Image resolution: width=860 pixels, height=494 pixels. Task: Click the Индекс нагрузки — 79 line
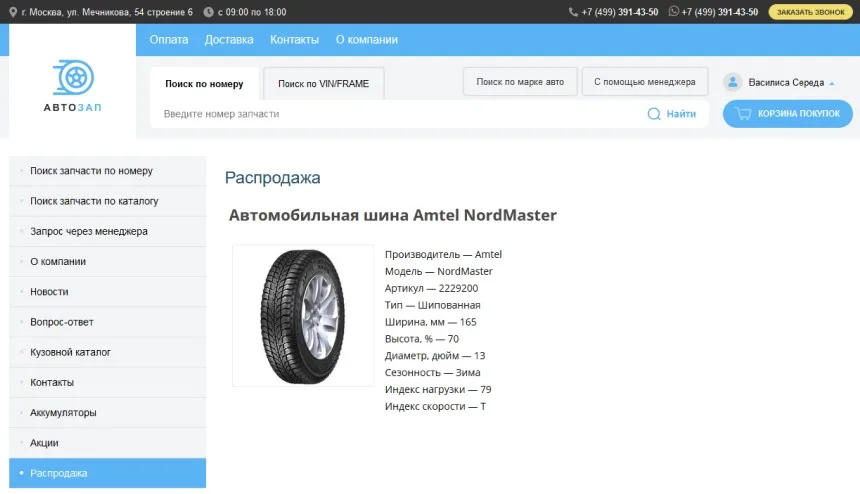pos(438,390)
